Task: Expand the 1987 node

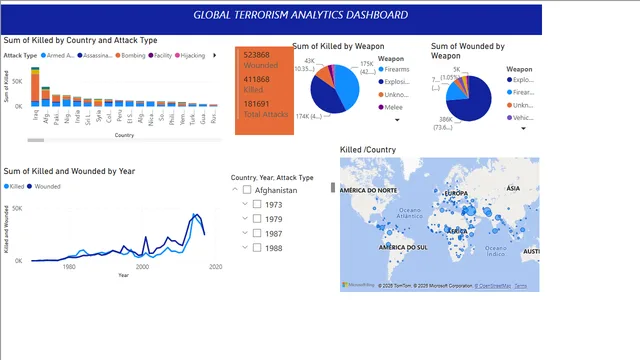Action: (245, 233)
